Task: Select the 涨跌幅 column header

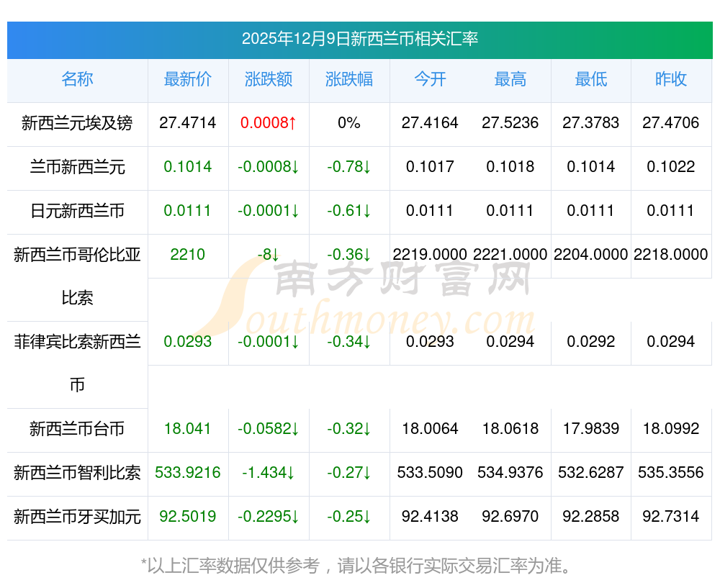Action: [349, 79]
